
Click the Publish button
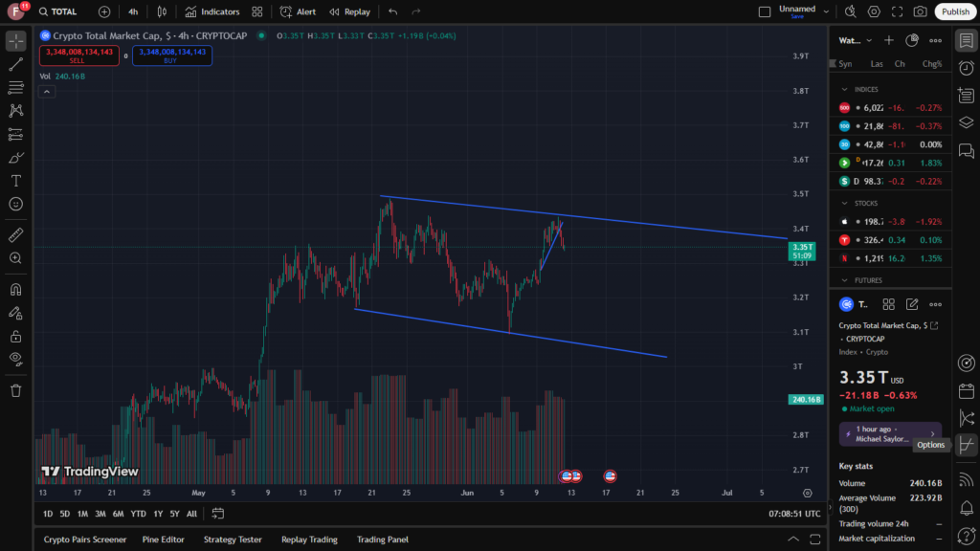click(954, 11)
